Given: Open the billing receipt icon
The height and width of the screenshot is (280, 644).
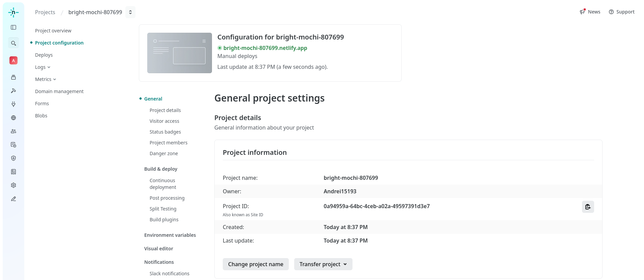Looking at the screenshot, I should coord(13,172).
